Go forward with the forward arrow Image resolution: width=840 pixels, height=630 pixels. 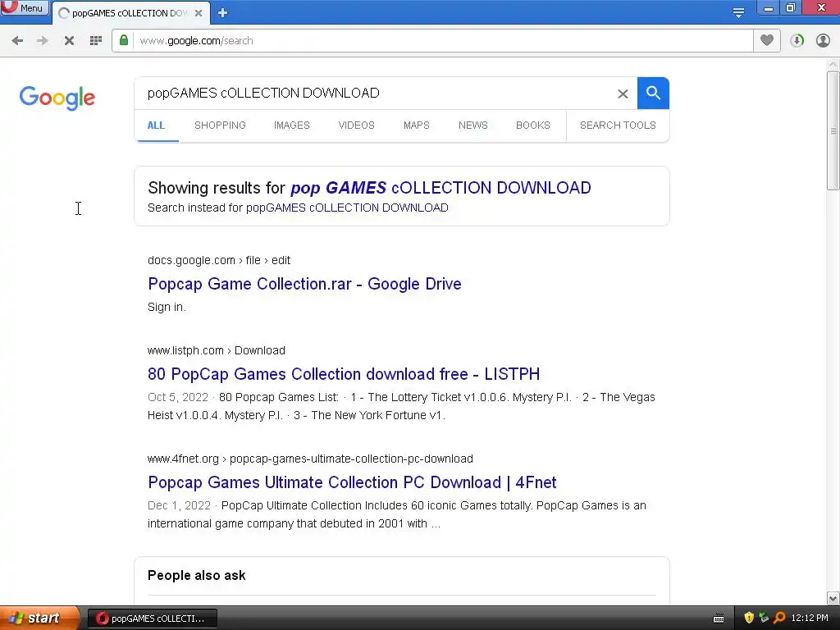click(x=43, y=41)
